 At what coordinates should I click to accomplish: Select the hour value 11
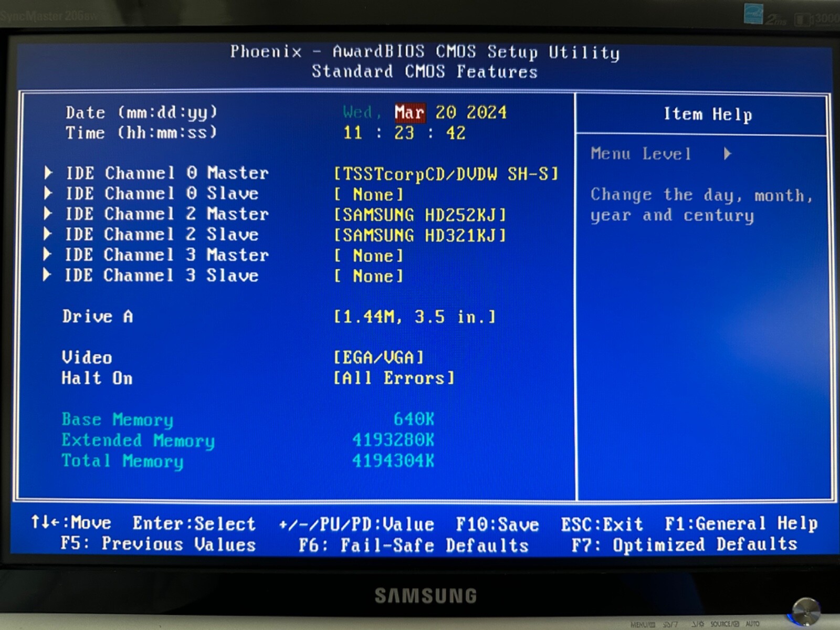click(353, 133)
